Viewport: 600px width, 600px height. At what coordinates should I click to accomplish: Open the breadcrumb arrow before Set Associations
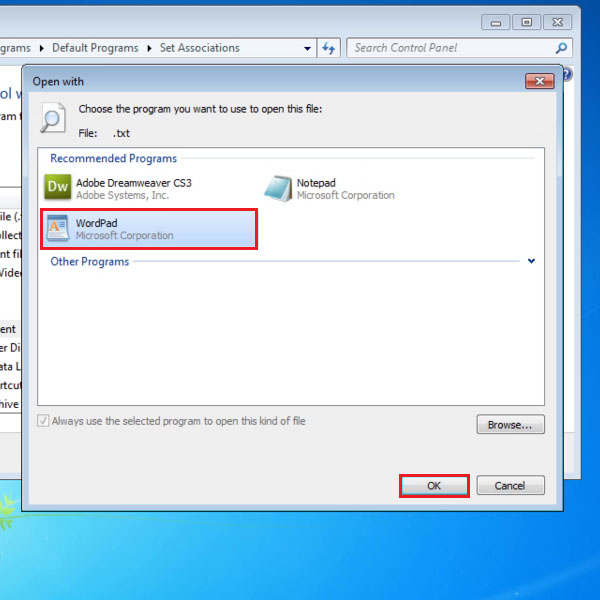tap(149, 48)
